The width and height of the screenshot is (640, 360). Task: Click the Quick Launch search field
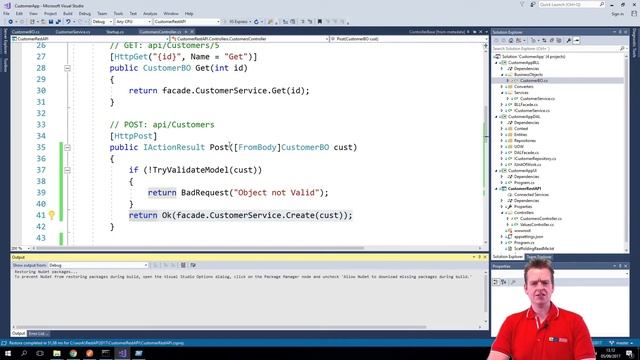tap(571, 4)
